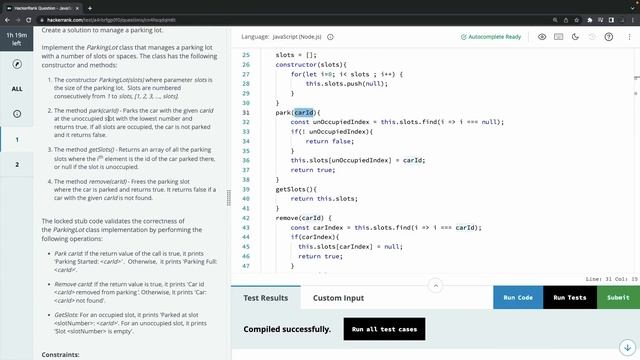Close the HackerRank Question browser tab
Image resolution: width=640 pixels, height=360 pixels.
pyautogui.click(x=77, y=8)
